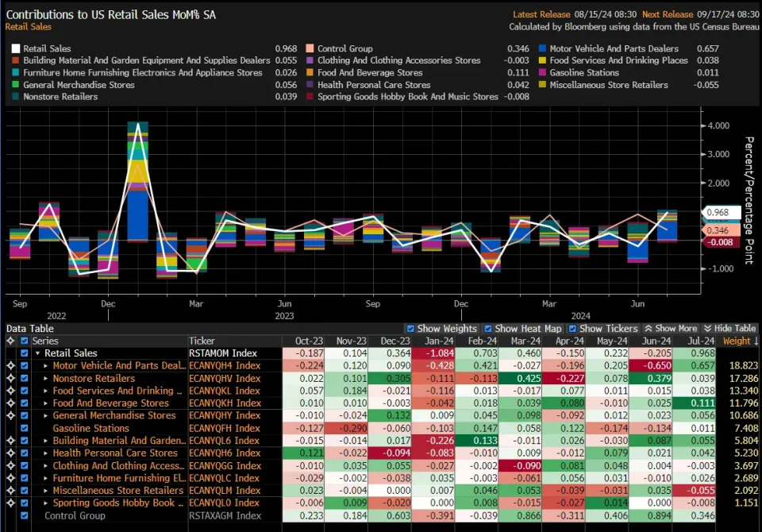762x532 pixels.
Task: Click the Food And Beverage Stores legend label
Action: (370, 72)
